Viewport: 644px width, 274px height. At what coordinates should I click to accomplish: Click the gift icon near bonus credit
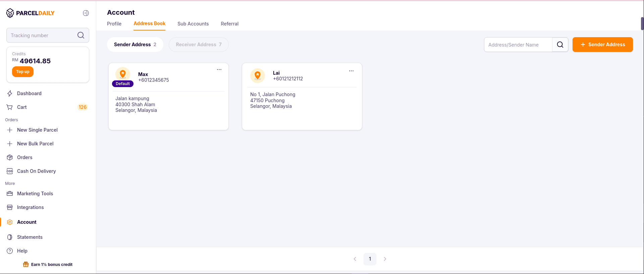(x=26, y=264)
